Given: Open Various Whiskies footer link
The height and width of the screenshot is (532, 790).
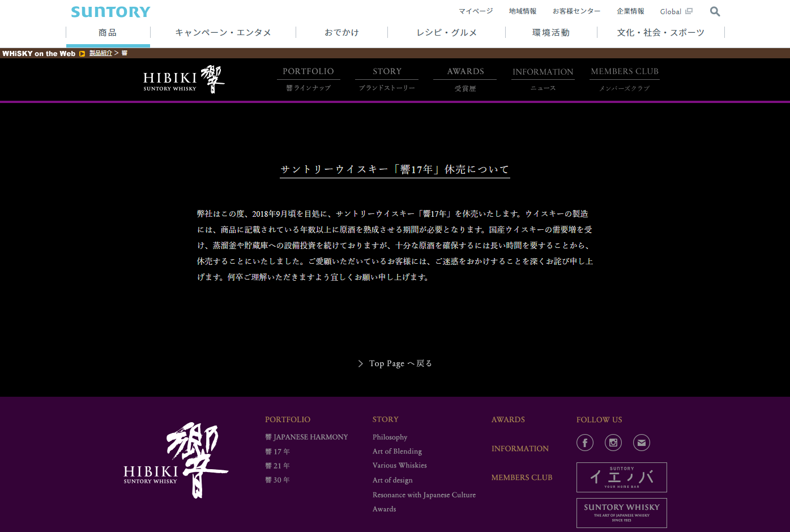Looking at the screenshot, I should point(400,465).
